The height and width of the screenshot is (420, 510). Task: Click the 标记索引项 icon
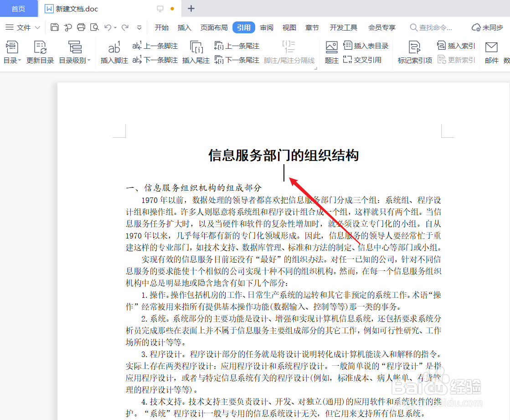pyautogui.click(x=414, y=52)
